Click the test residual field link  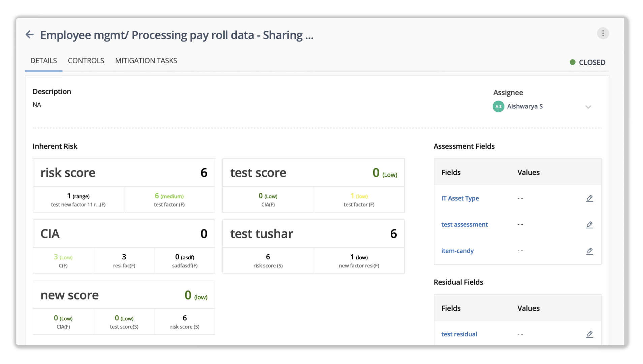459,334
